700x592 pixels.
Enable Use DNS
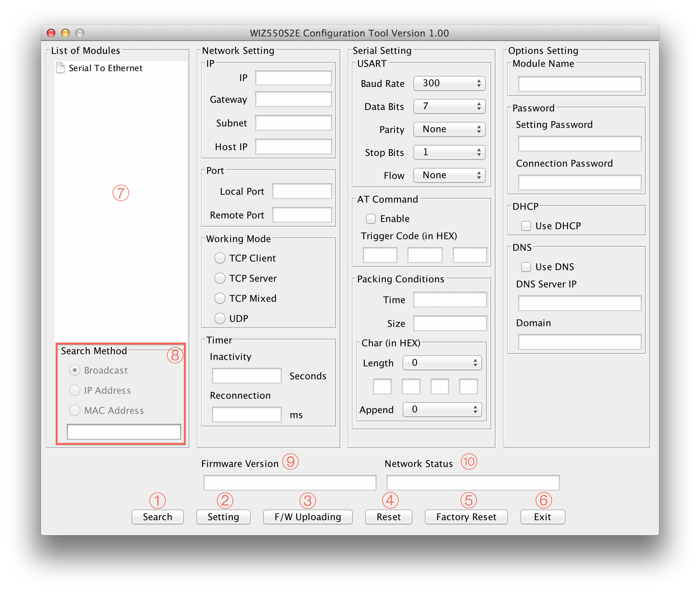[x=526, y=267]
